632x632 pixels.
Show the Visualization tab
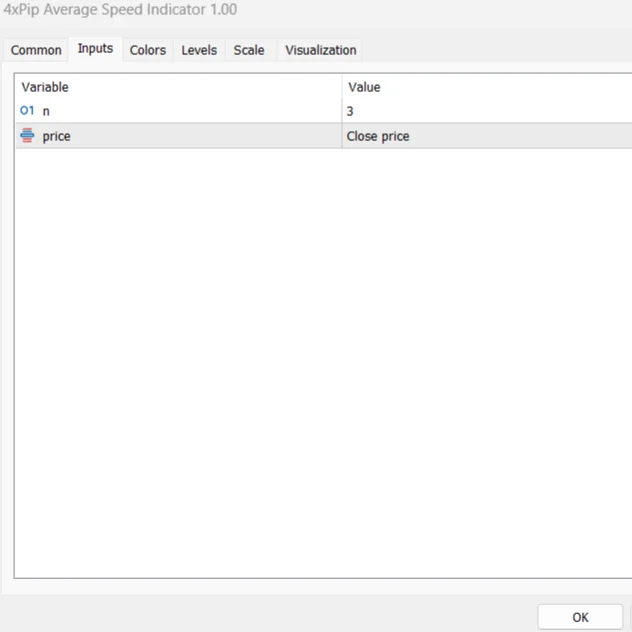click(320, 50)
